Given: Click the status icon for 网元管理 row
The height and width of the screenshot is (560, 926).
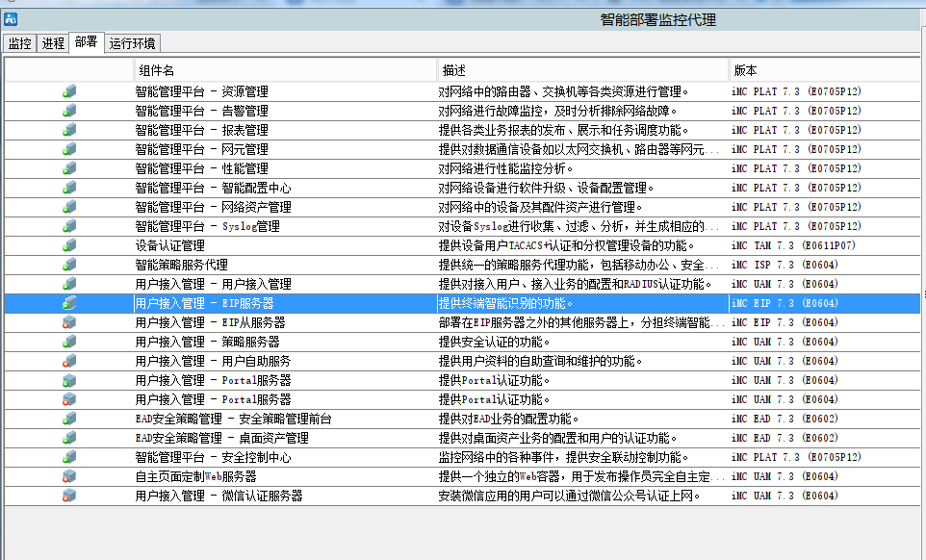Looking at the screenshot, I should click(69, 149).
